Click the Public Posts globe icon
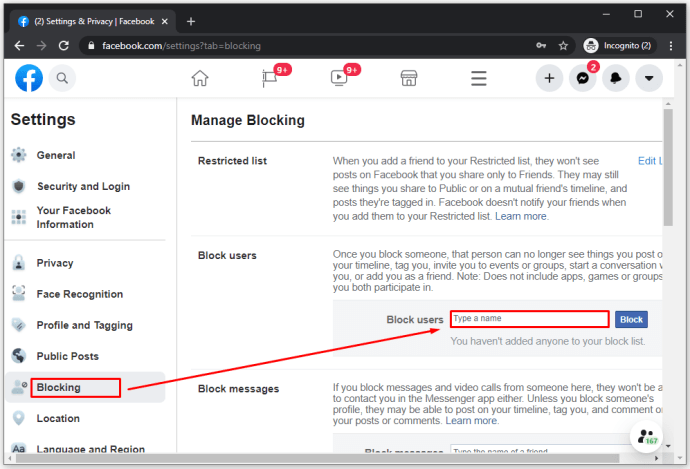 point(18,355)
